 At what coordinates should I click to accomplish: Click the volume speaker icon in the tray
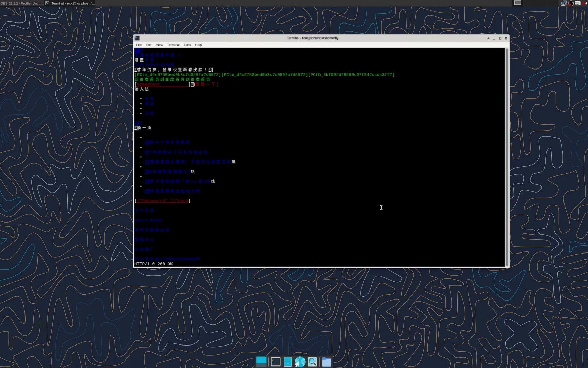[586, 3]
